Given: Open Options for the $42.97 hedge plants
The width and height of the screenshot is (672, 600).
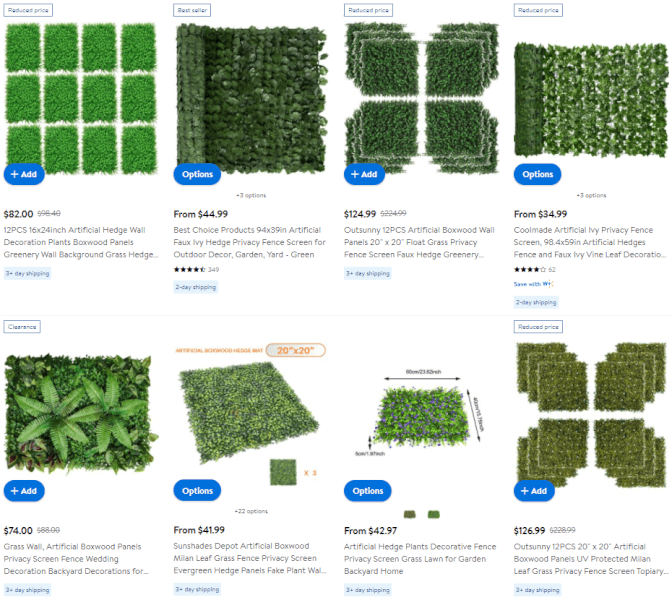Looking at the screenshot, I should tap(368, 491).
